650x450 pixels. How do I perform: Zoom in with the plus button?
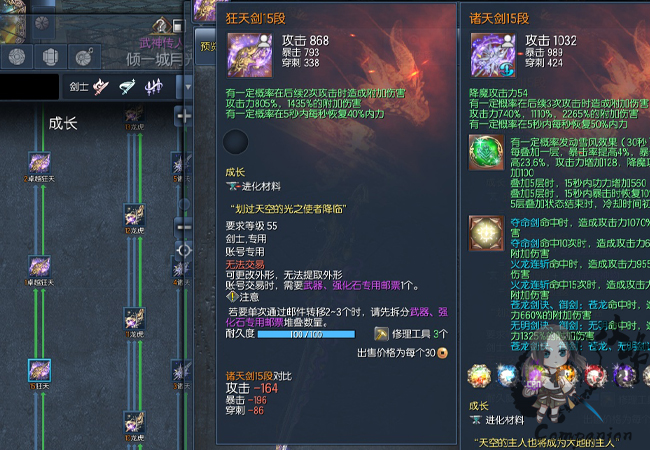pos(184,116)
